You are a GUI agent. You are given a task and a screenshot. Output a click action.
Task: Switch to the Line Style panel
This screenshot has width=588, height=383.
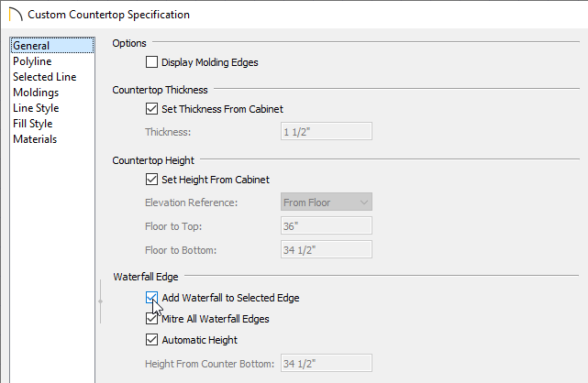pyautogui.click(x=36, y=108)
